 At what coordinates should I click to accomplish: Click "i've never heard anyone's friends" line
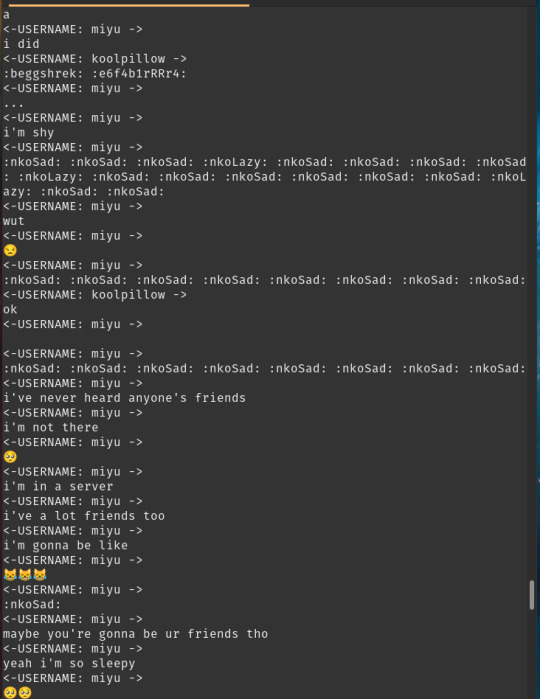(124, 398)
